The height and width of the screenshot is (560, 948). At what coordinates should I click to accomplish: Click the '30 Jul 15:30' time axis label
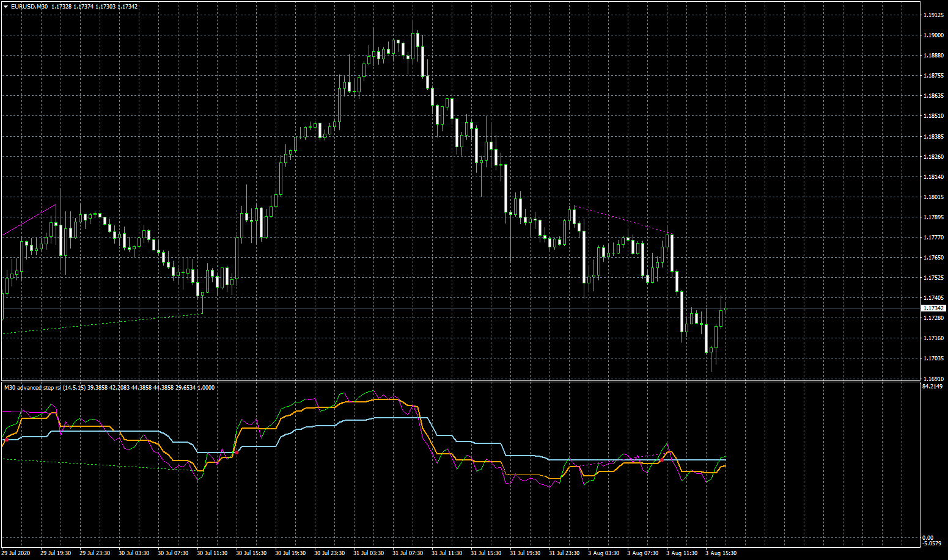[x=251, y=553]
